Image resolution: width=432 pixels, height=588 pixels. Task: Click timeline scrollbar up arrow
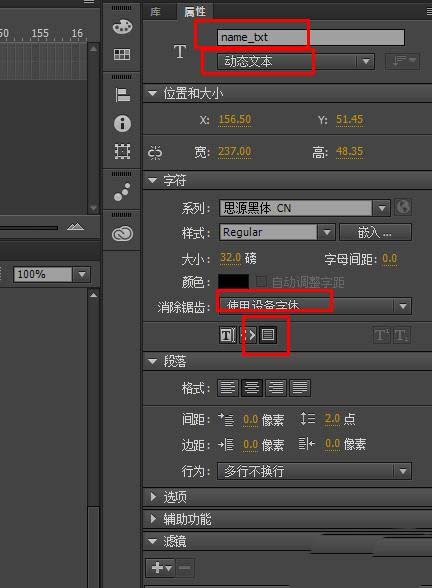pos(93,49)
